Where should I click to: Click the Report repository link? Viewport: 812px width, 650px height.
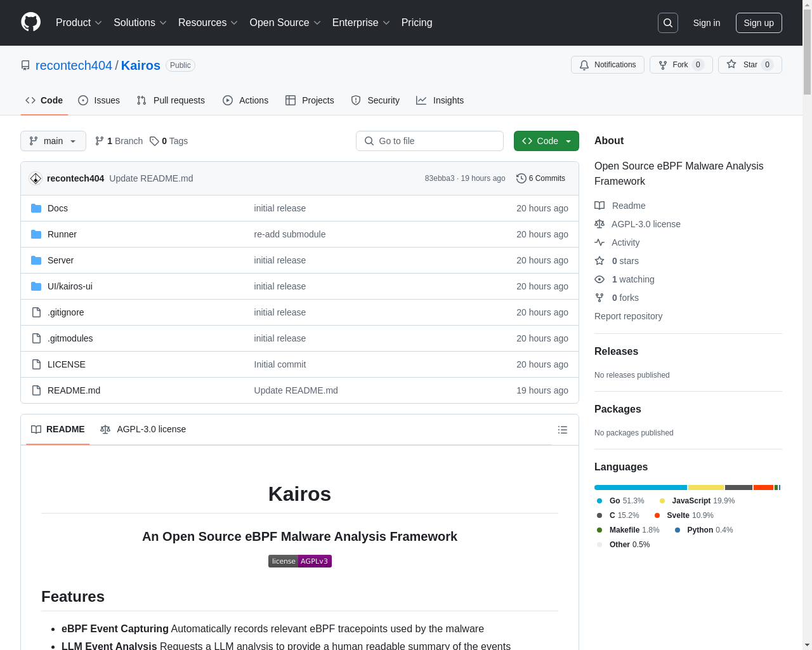628,316
